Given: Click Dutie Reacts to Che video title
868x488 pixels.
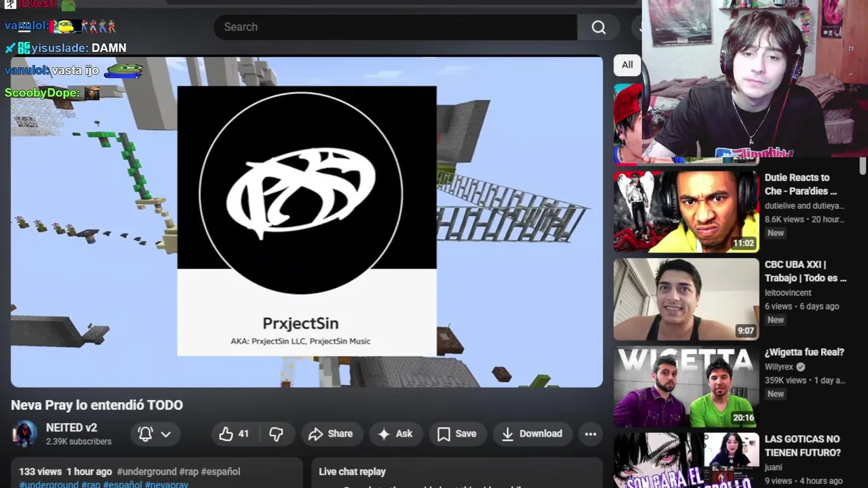Looking at the screenshot, I should (x=801, y=184).
